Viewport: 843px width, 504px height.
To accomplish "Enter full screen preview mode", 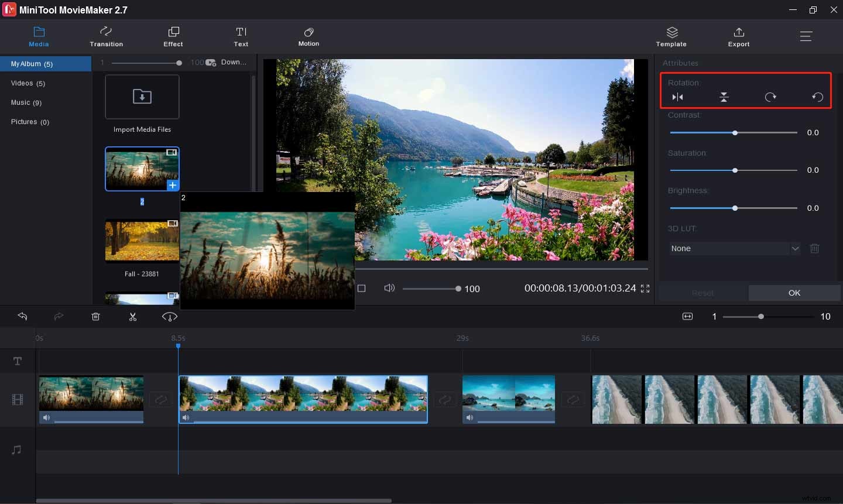I will (x=645, y=288).
